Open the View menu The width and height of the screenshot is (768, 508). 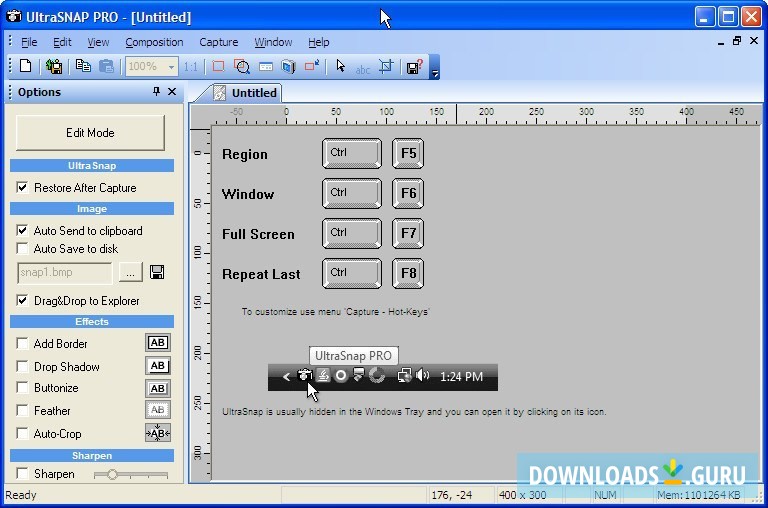(98, 42)
